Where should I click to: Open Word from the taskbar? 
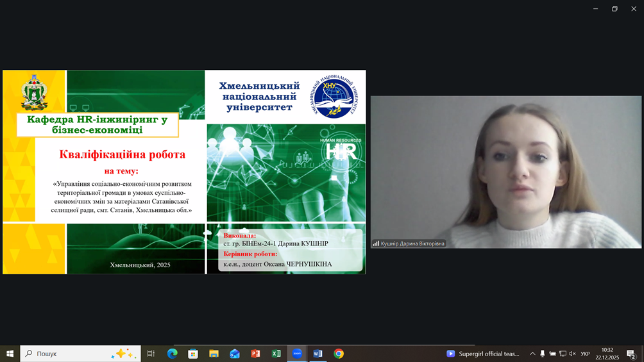point(318,354)
